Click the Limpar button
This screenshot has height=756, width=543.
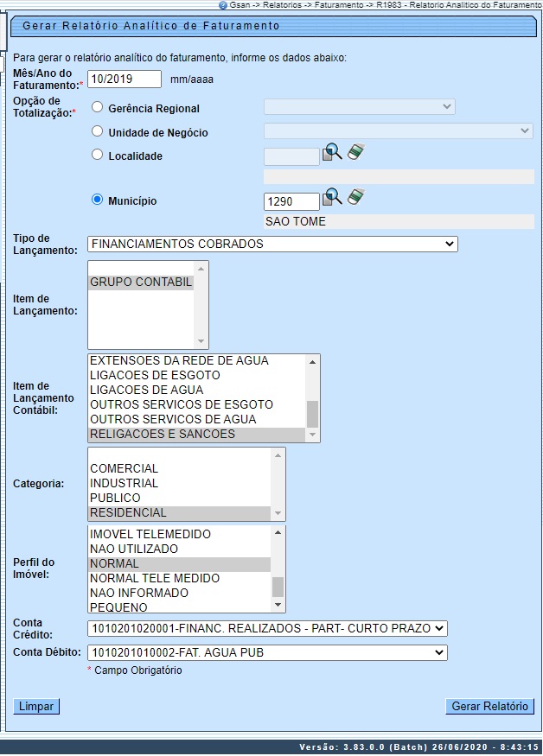(x=36, y=707)
